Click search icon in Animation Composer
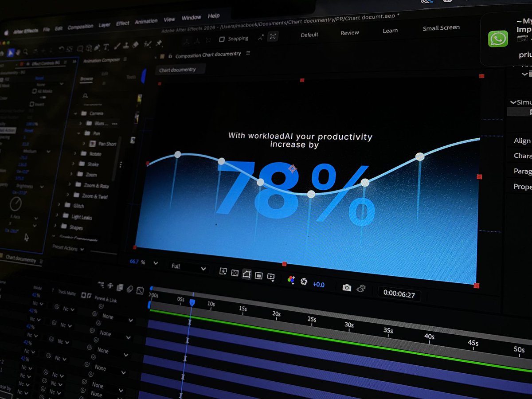532x399 pixels. pos(85,96)
